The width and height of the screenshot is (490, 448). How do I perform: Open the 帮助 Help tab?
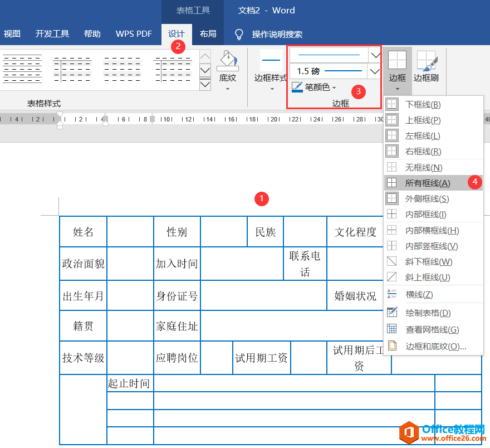coord(92,34)
